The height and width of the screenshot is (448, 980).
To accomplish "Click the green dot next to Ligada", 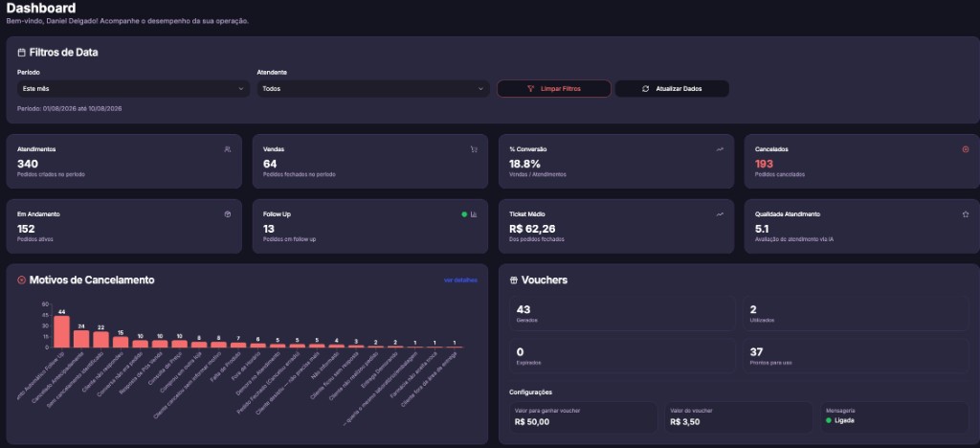I will pos(829,420).
